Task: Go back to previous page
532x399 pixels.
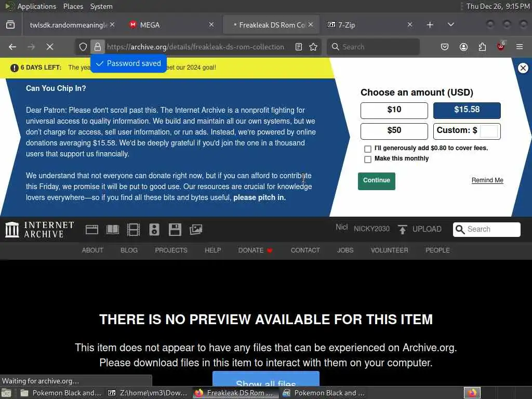Action: pos(12,47)
